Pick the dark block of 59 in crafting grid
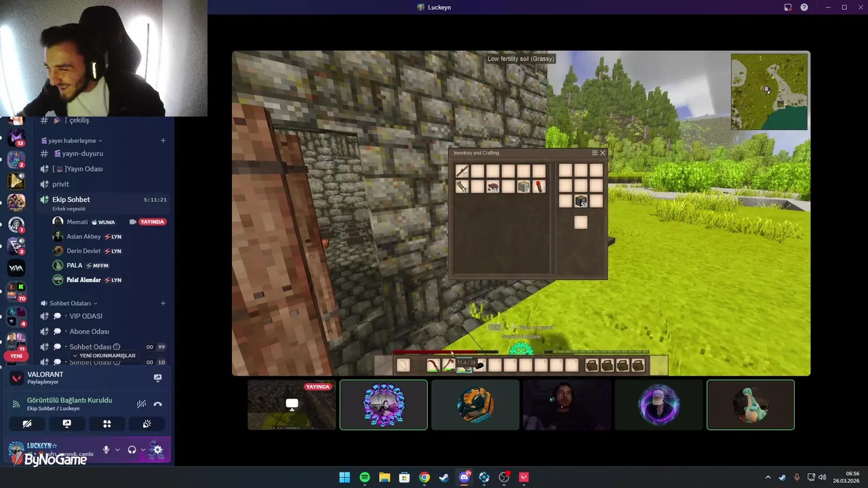Image resolution: width=868 pixels, height=488 pixels. tap(580, 201)
